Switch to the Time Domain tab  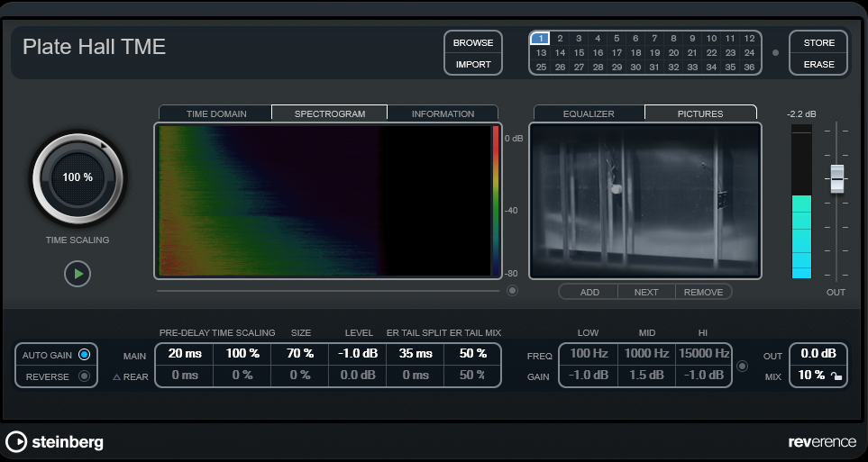(x=216, y=113)
